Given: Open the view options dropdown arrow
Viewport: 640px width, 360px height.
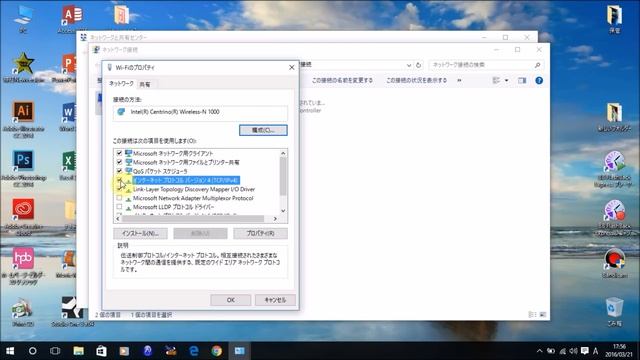Looking at the screenshot, I should click(507, 80).
